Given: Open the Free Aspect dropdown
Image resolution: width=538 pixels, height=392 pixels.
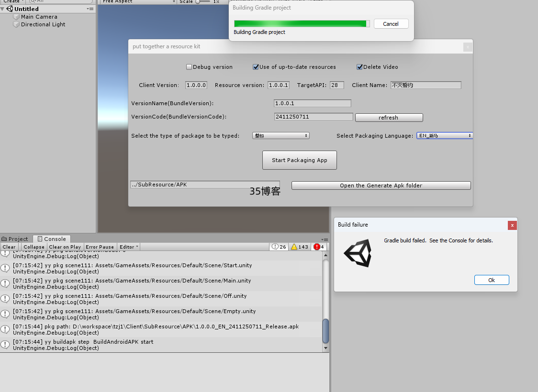Looking at the screenshot, I should [x=138, y=1].
